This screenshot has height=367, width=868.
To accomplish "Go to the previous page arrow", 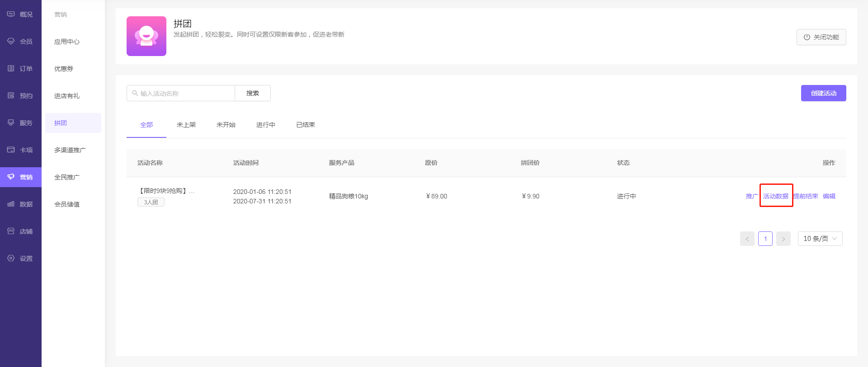I will point(747,239).
